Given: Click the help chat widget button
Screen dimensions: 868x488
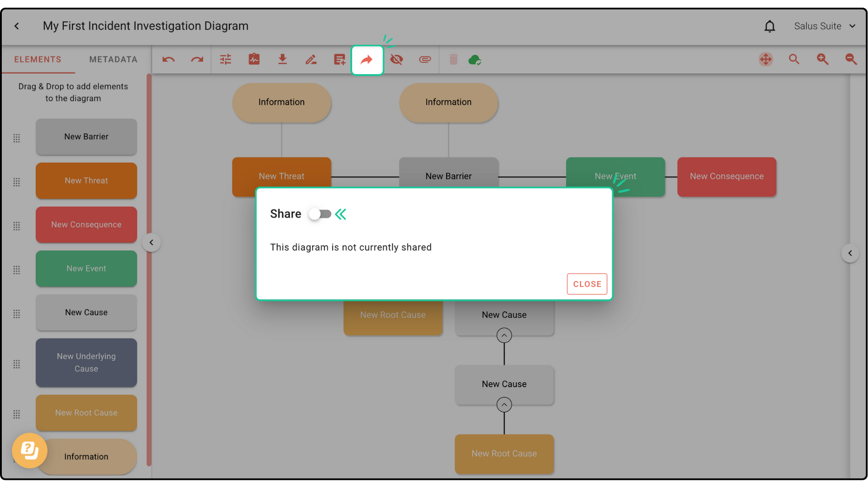Looking at the screenshot, I should click(x=30, y=450).
